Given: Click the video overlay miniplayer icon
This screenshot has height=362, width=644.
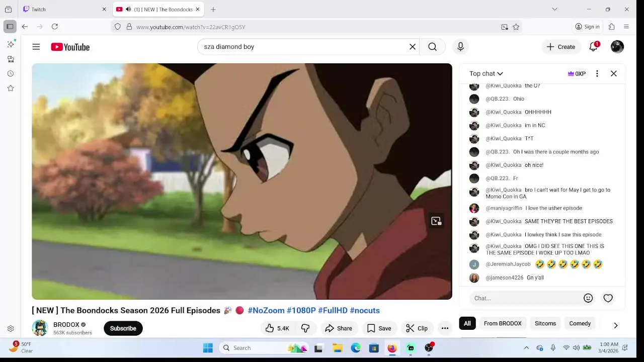Looking at the screenshot, I should click(x=436, y=221).
